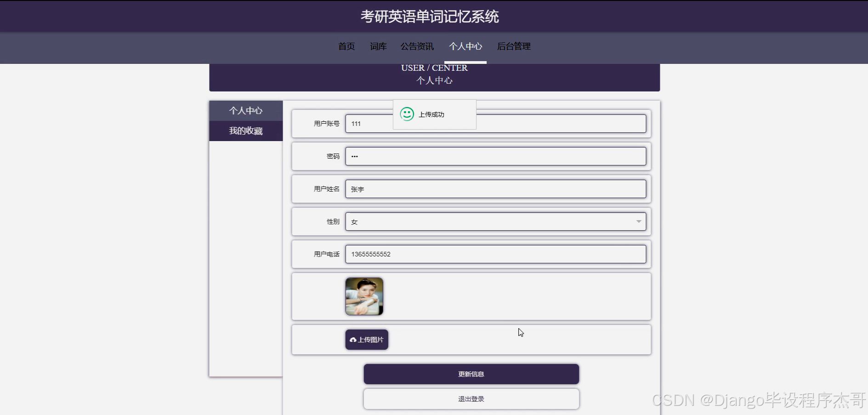Screen dimensions: 868x415
Task: Focus the 用户账号 input field
Action: pos(496,124)
